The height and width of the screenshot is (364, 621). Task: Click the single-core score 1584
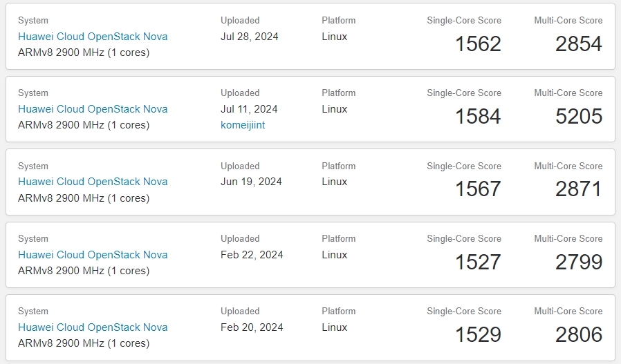click(478, 116)
